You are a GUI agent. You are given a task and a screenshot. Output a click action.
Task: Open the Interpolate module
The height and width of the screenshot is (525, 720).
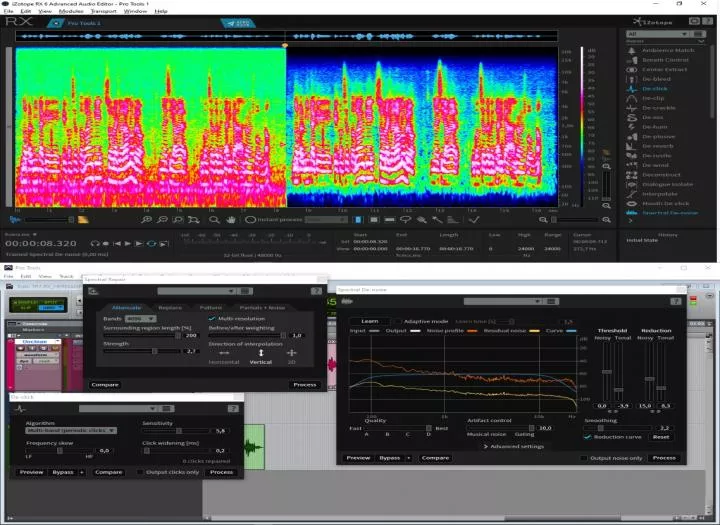tap(660, 194)
